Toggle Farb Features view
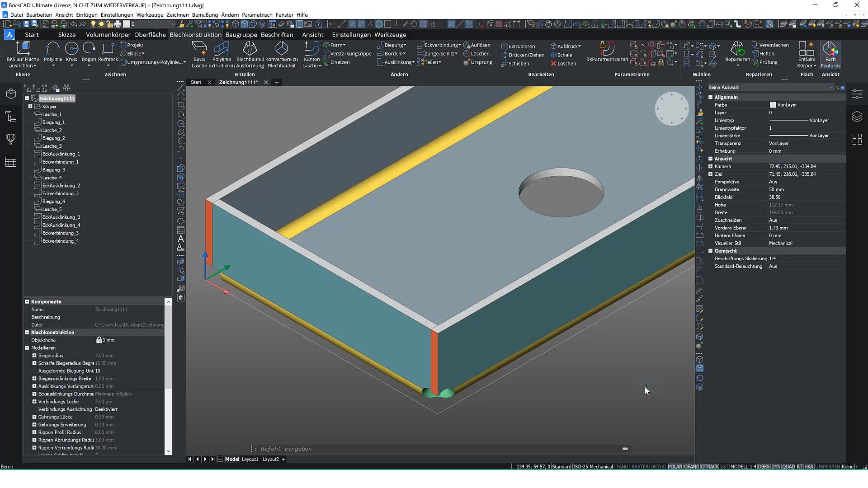Screen dimensions: 868x488 pyautogui.click(x=830, y=54)
